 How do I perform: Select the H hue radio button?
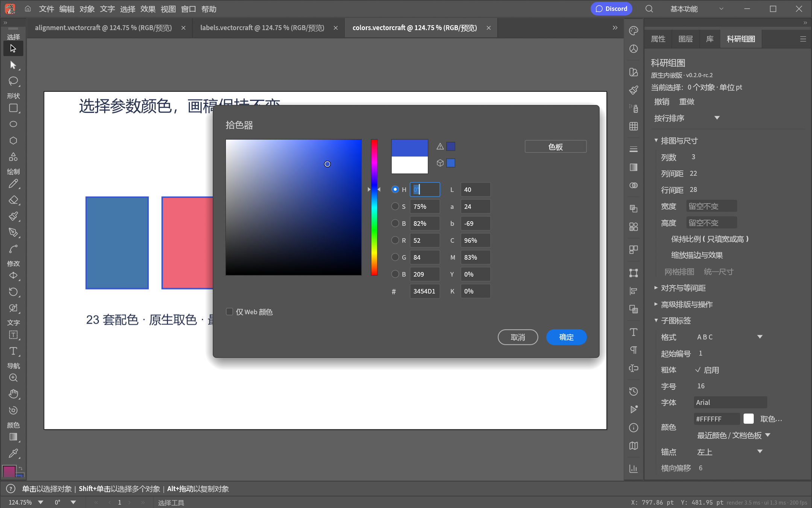pos(395,189)
